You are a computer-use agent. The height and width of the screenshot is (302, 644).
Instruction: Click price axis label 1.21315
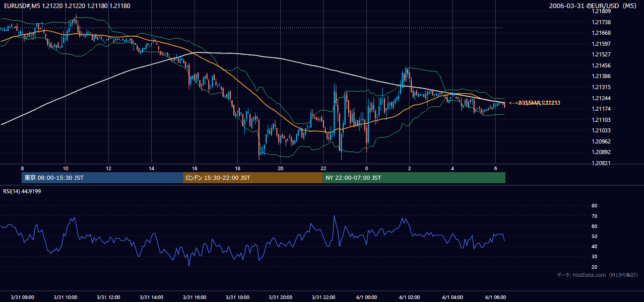click(601, 87)
